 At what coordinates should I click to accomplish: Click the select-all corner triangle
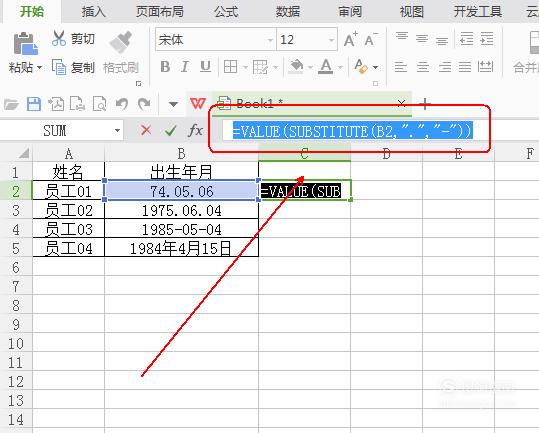[x=24, y=153]
